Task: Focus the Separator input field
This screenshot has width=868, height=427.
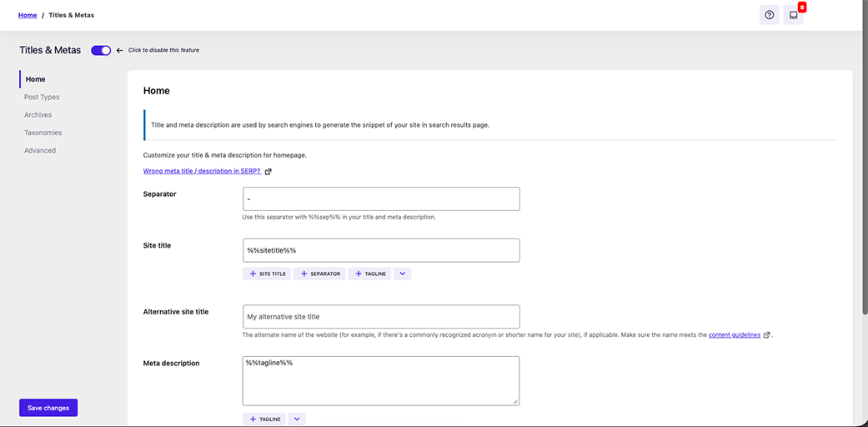Action: (381, 198)
